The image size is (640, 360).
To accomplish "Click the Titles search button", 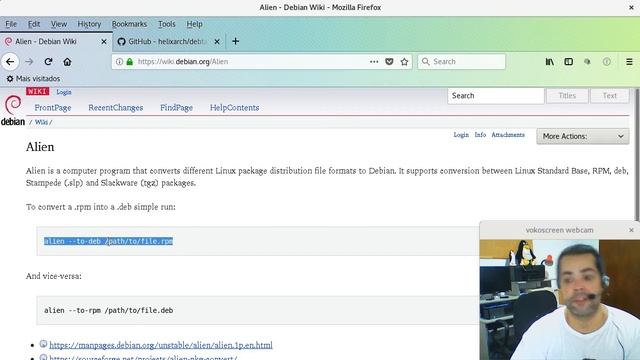I will tap(567, 96).
